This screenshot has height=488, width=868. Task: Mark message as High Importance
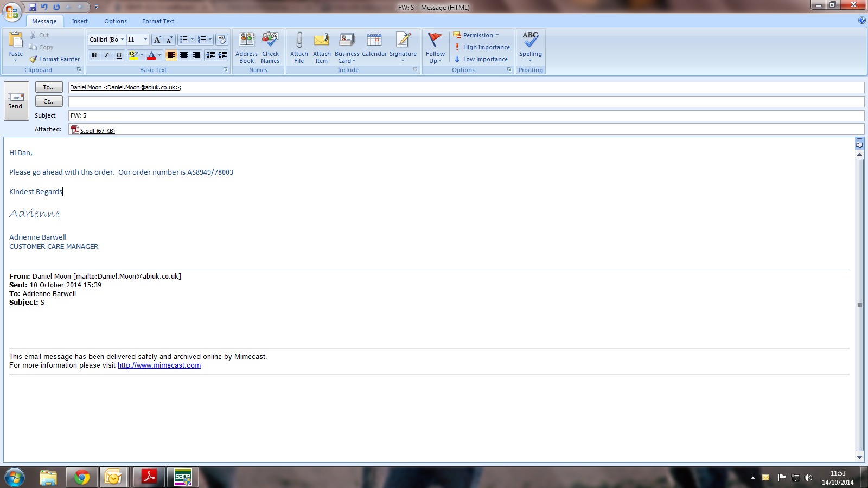482,47
